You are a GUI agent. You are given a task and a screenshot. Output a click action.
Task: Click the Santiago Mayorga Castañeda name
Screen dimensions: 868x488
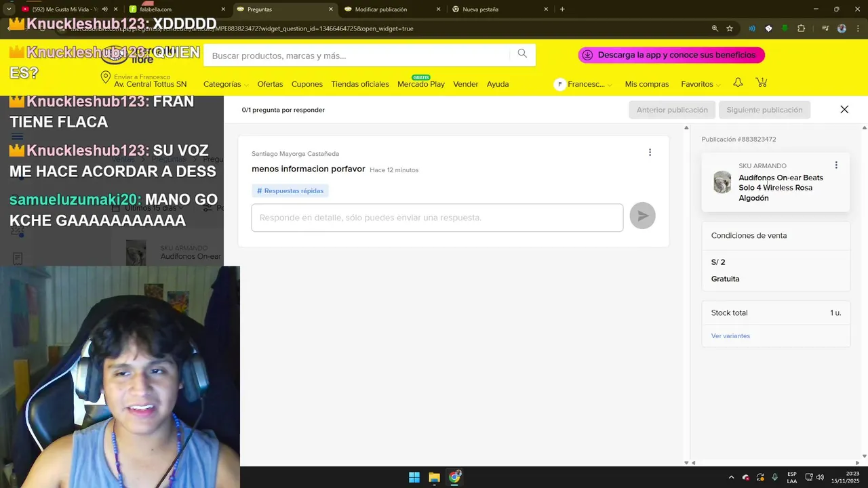295,154
